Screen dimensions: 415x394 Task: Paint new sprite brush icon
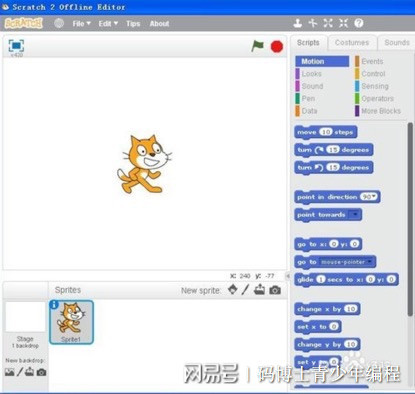pyautogui.click(x=245, y=290)
